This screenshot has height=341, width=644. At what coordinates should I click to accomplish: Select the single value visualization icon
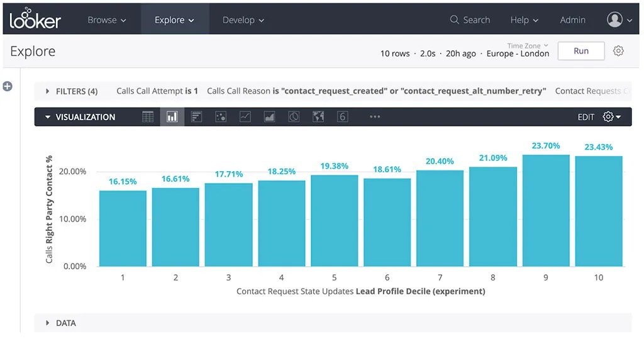coord(343,117)
